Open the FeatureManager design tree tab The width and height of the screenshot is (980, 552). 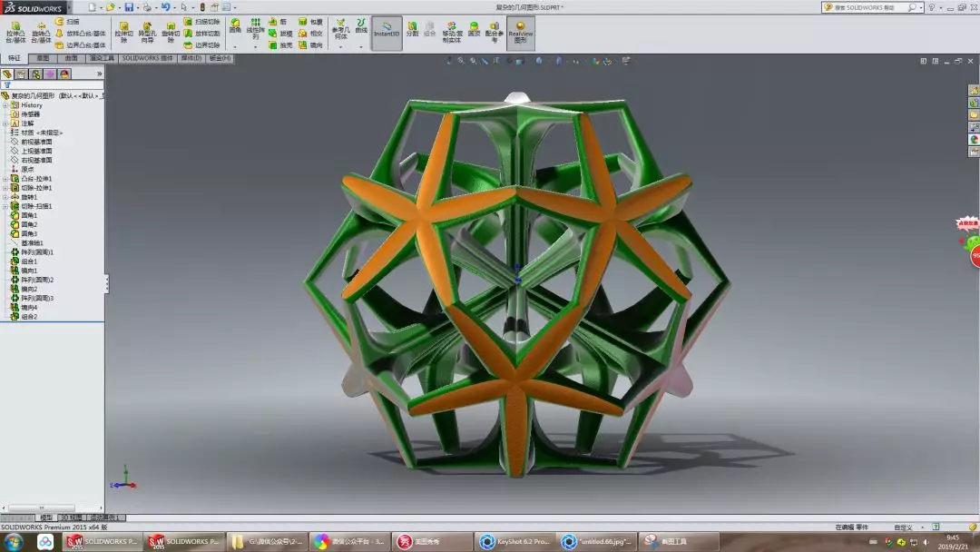point(7,74)
